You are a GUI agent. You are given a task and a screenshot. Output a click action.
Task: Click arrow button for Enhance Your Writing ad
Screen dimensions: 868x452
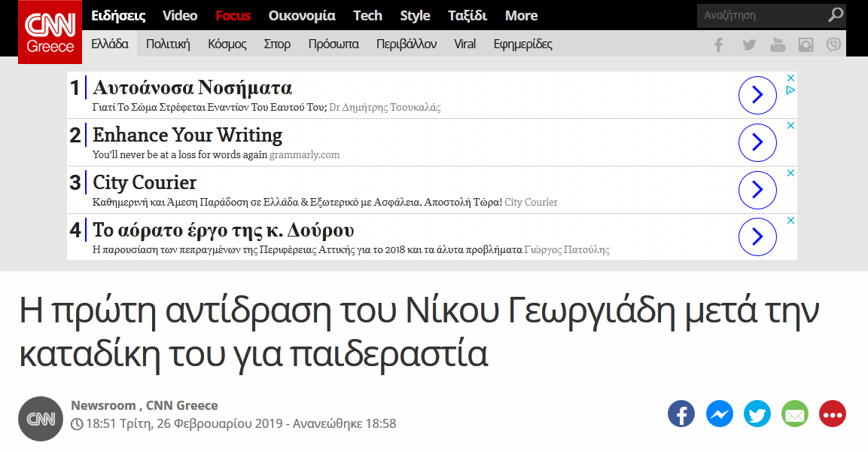[758, 142]
